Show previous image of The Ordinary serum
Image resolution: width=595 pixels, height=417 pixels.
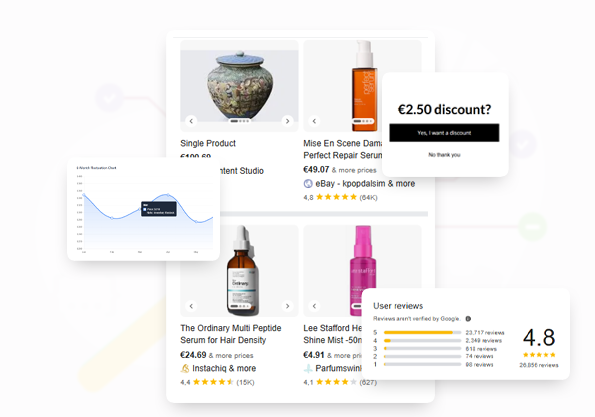point(191,306)
